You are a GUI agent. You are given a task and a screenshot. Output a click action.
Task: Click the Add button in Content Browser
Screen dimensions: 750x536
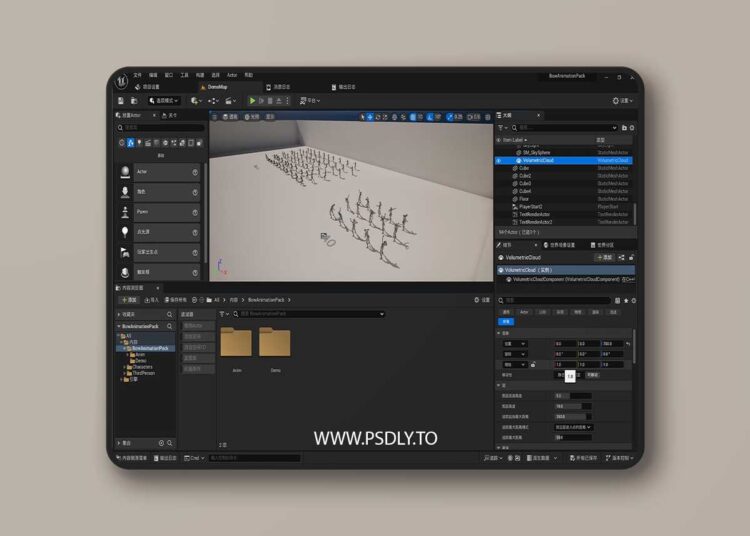(x=130, y=299)
